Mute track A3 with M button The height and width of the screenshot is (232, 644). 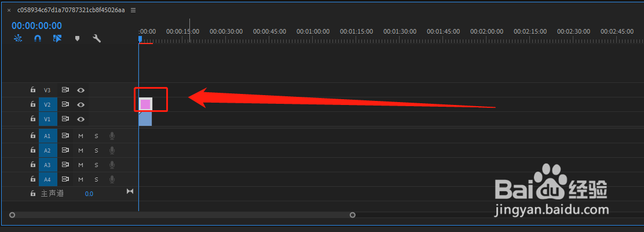[x=81, y=165]
